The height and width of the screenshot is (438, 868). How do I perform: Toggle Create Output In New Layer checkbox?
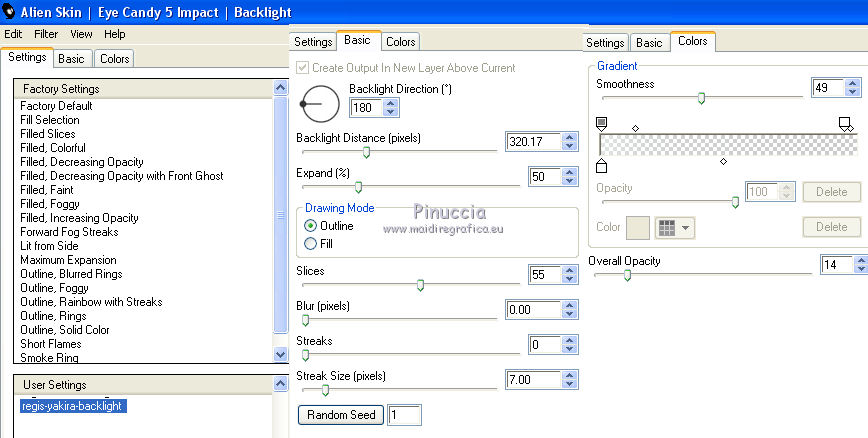tap(302, 68)
